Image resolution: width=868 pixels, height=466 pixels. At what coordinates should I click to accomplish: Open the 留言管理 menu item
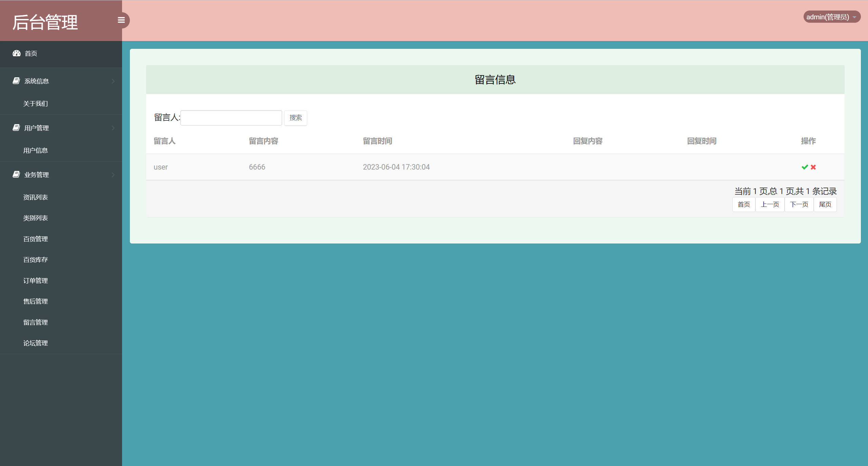(35, 322)
